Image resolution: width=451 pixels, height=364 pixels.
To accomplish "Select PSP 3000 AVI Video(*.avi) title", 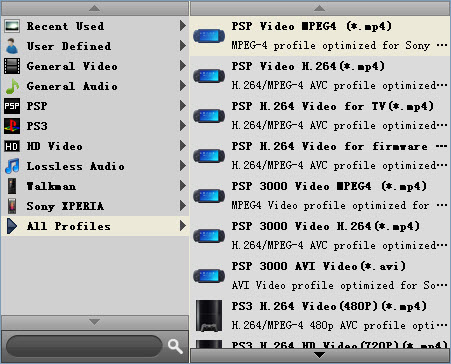I will (319, 266).
